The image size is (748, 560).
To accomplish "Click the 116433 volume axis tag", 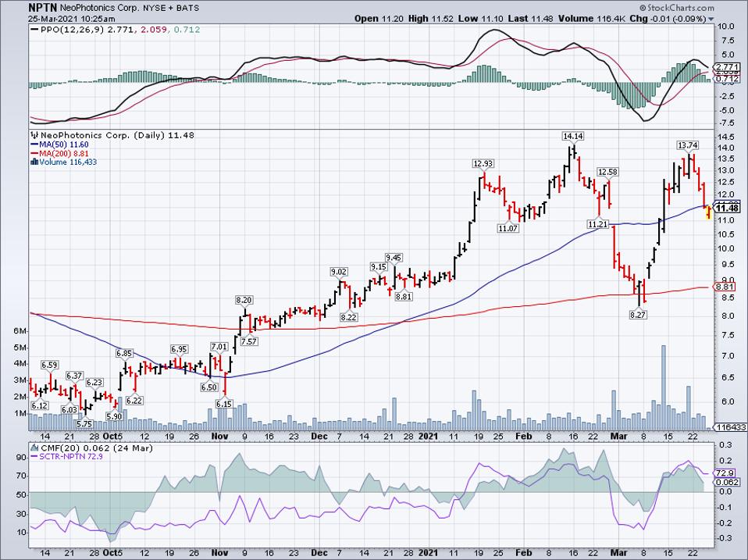I will point(730,428).
